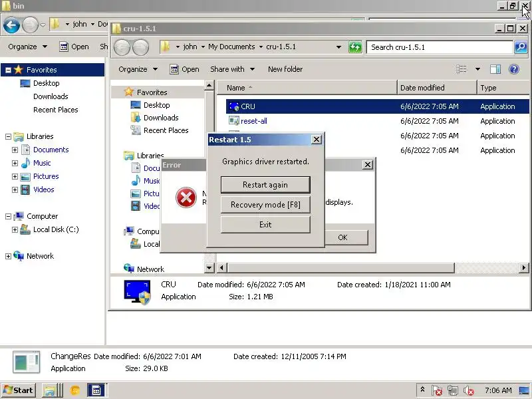Click Recovery mode [F8] button
This screenshot has height=399, width=532.
(265, 205)
